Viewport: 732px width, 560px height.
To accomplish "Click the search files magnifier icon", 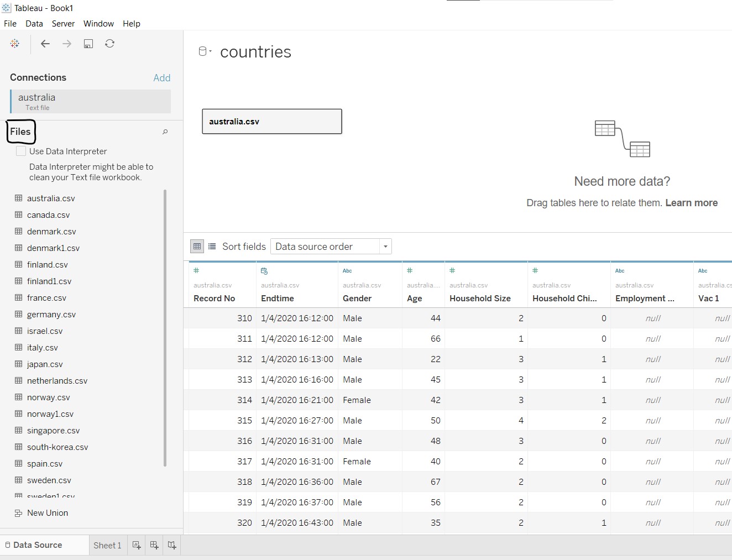I will pyautogui.click(x=165, y=132).
